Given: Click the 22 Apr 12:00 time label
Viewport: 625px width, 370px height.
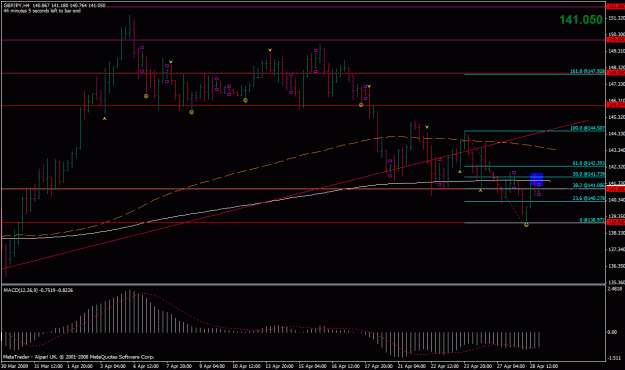Looking at the screenshot, I should point(445,366).
